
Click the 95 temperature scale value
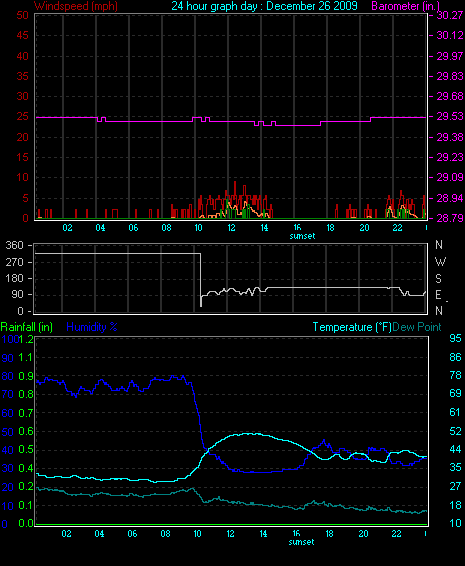pos(455,338)
